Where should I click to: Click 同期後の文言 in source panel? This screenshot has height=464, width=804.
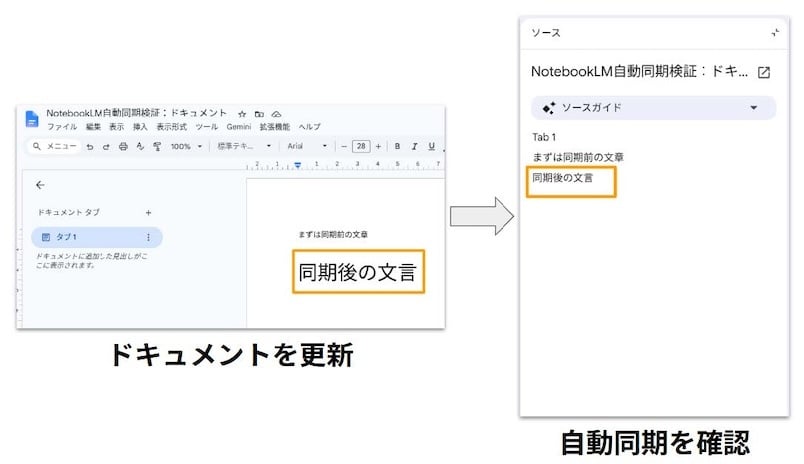562,177
